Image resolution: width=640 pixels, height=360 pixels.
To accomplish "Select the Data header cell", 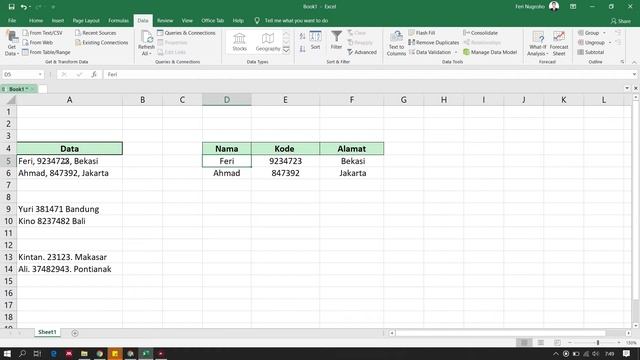I will point(69,149).
